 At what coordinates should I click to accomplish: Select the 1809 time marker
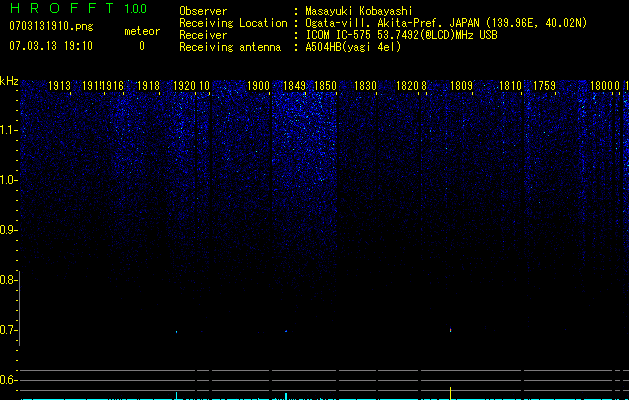[x=461, y=86]
